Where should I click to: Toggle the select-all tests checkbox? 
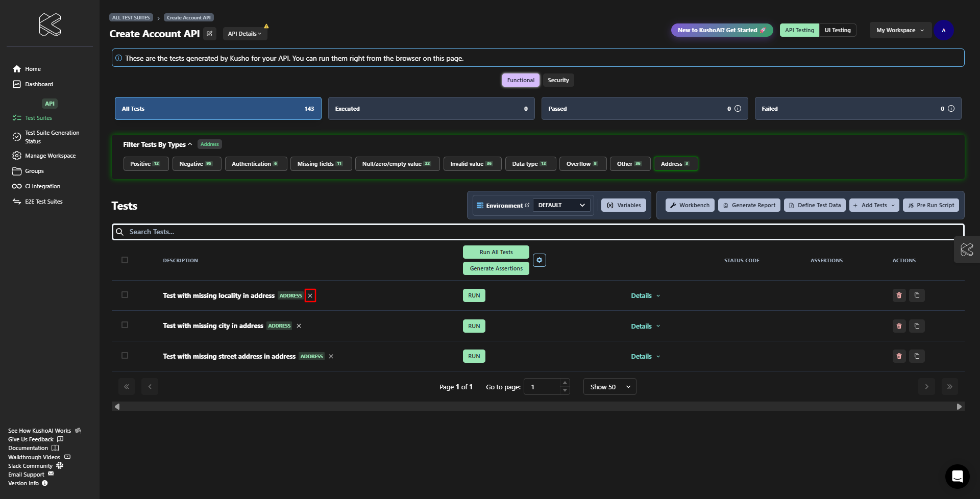click(125, 260)
